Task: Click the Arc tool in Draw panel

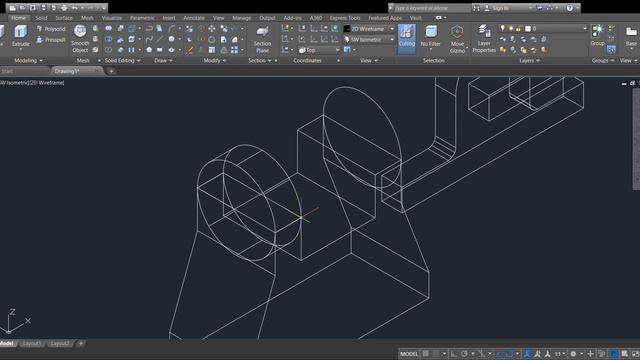Action: [x=171, y=29]
